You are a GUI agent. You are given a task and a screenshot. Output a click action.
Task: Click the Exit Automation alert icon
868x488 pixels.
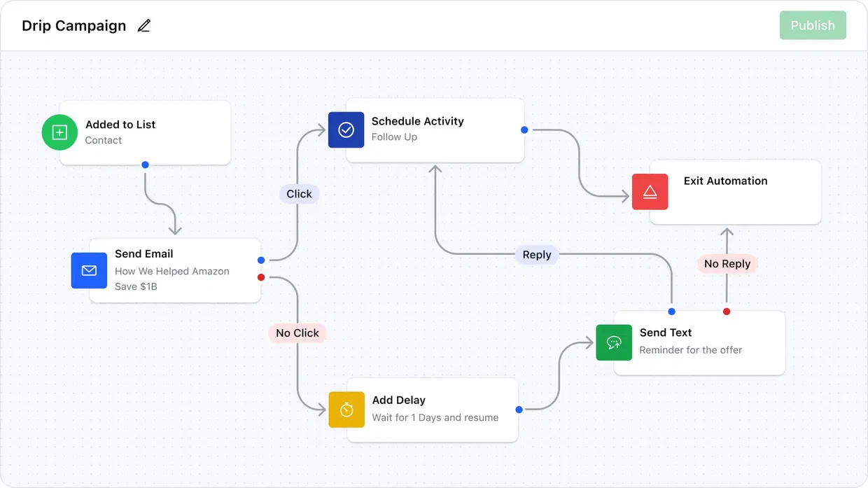[650, 191]
